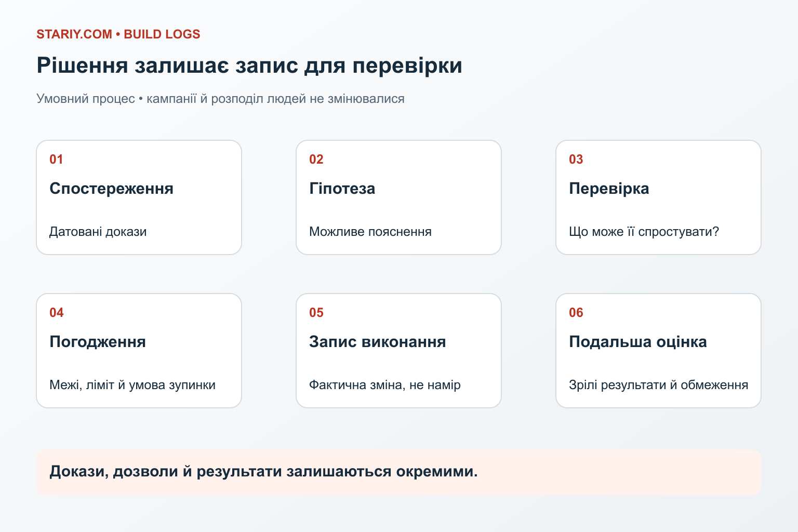Select the number 04 label

56,313
